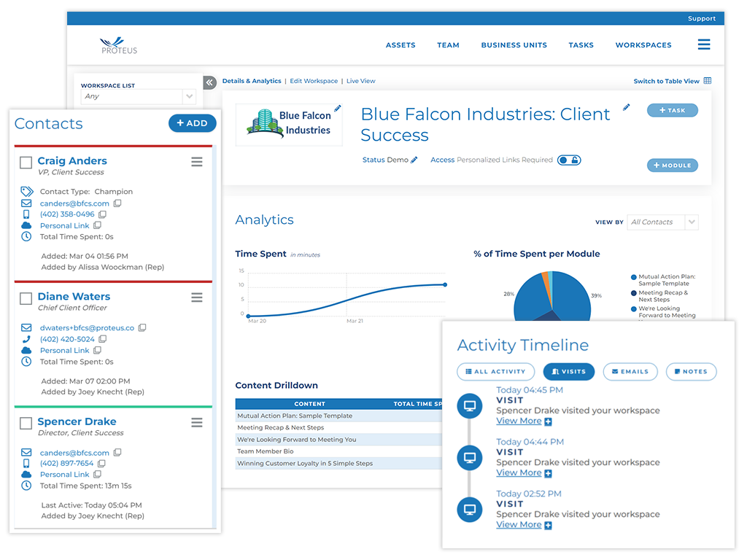Open the Diane Waters contact name link
Screen dimensions: 747x560
[74, 297]
